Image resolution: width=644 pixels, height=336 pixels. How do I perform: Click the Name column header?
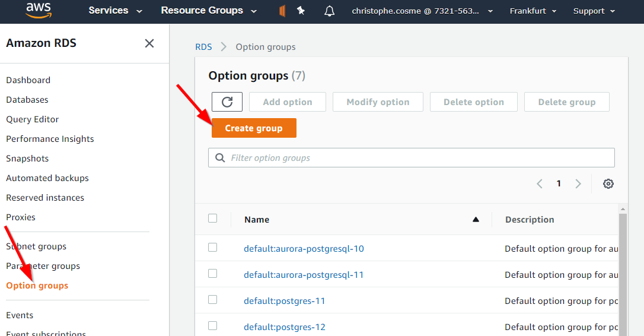tap(257, 220)
